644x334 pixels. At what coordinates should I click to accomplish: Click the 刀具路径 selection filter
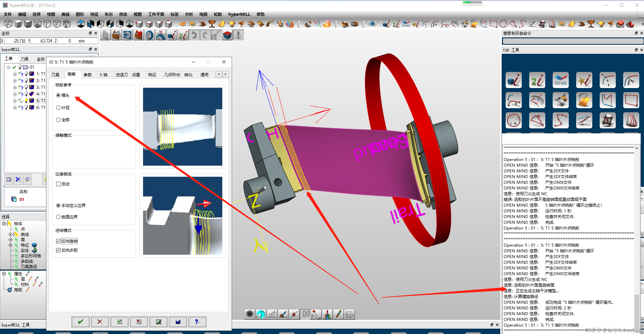[x=29, y=266]
